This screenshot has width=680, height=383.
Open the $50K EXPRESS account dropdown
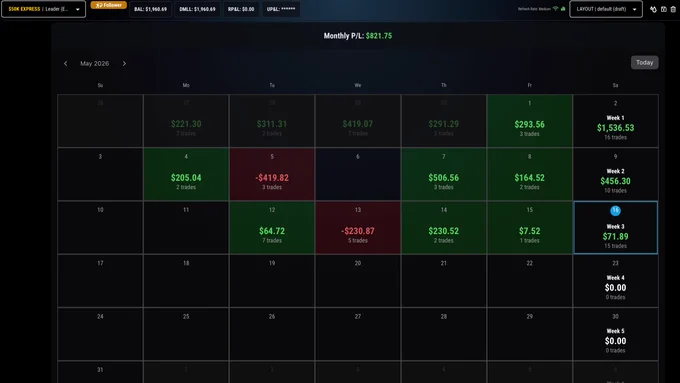pos(43,9)
